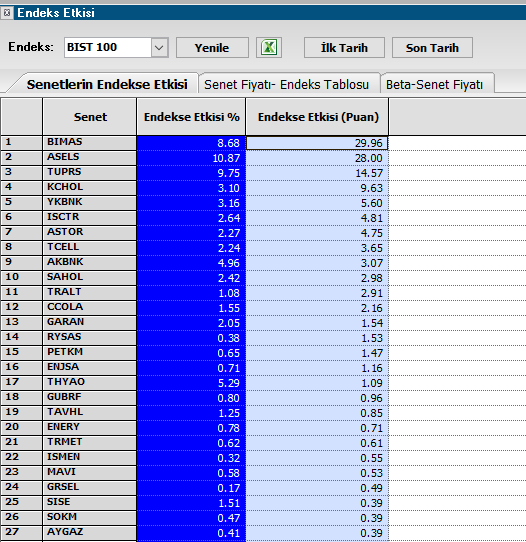This screenshot has width=526, height=542.
Task: Click the 9.75 percent cell for TUPRS
Action: 191,173
